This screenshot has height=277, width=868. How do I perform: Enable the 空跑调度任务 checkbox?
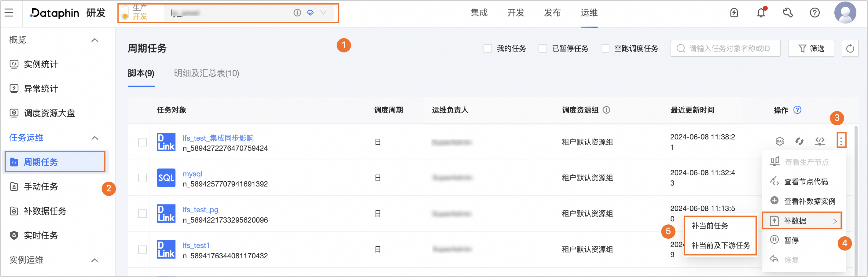click(605, 49)
